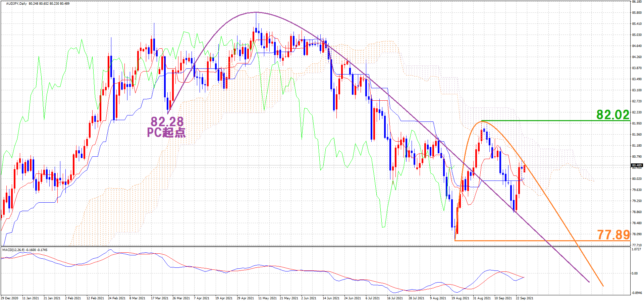Click the top of the orange arc

pyautogui.click(x=482, y=121)
